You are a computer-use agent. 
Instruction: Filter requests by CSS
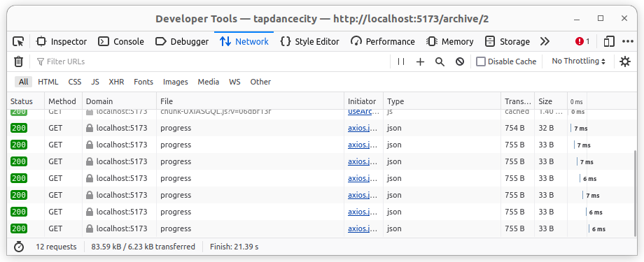[x=75, y=82]
